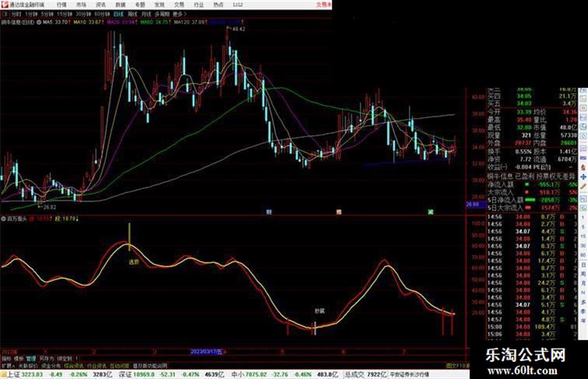Click the MA120 value label
Image resolution: width=588 pixels, height=379 pixels.
[190, 22]
